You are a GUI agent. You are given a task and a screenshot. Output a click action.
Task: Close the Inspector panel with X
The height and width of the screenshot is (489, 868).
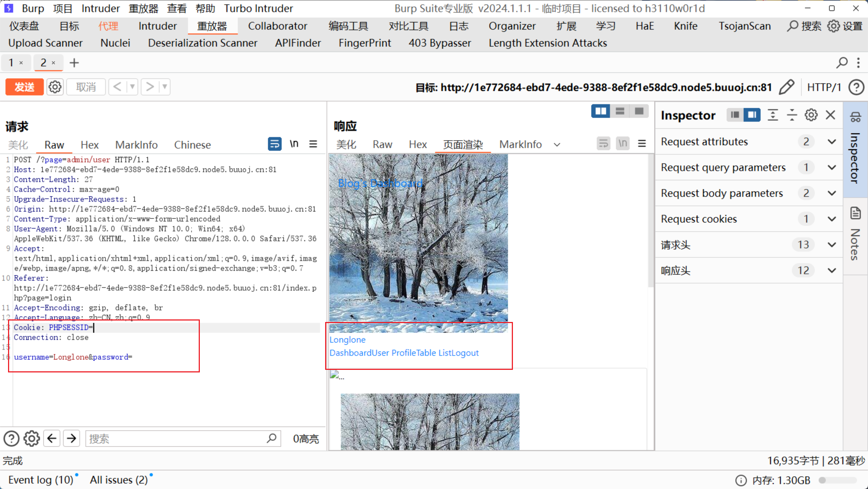830,115
